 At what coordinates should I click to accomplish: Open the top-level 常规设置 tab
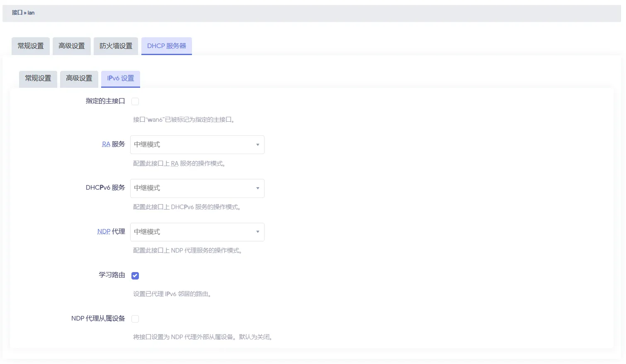31,46
